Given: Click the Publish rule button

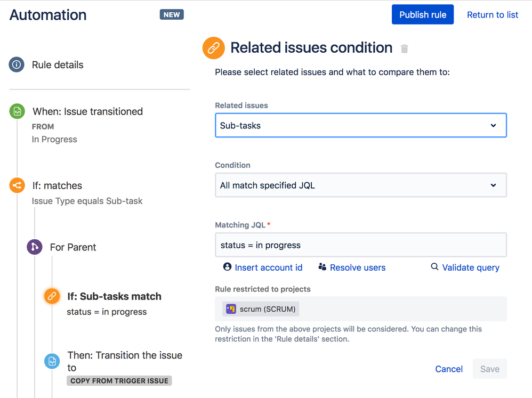Looking at the screenshot, I should [x=422, y=15].
